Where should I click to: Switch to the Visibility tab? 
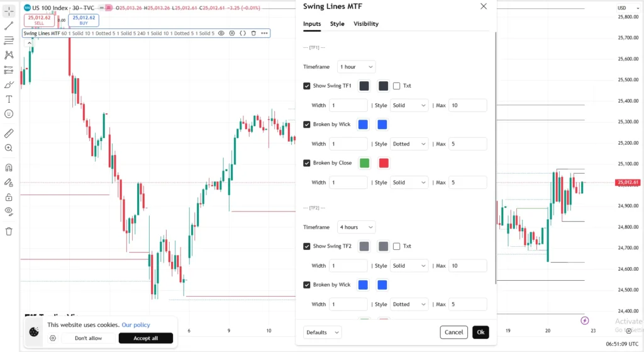click(366, 24)
